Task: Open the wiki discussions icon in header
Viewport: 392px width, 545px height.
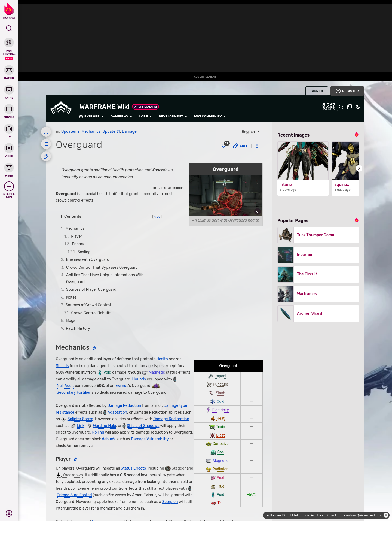Action: [x=350, y=107]
